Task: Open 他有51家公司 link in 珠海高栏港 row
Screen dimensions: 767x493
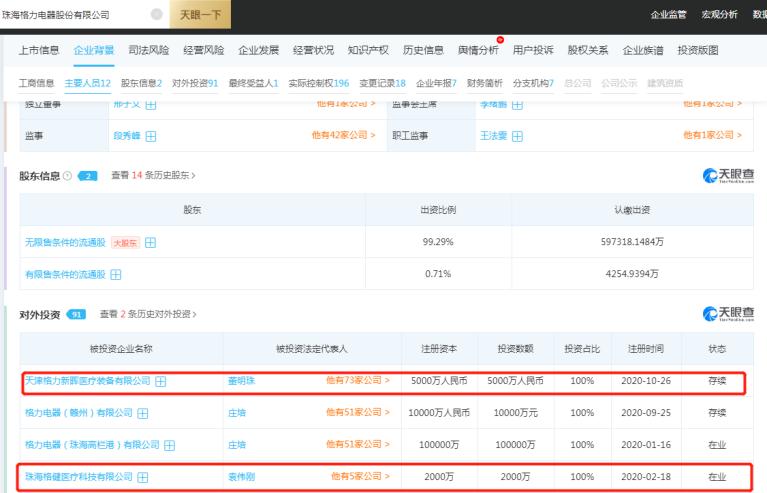Action: click(x=358, y=444)
